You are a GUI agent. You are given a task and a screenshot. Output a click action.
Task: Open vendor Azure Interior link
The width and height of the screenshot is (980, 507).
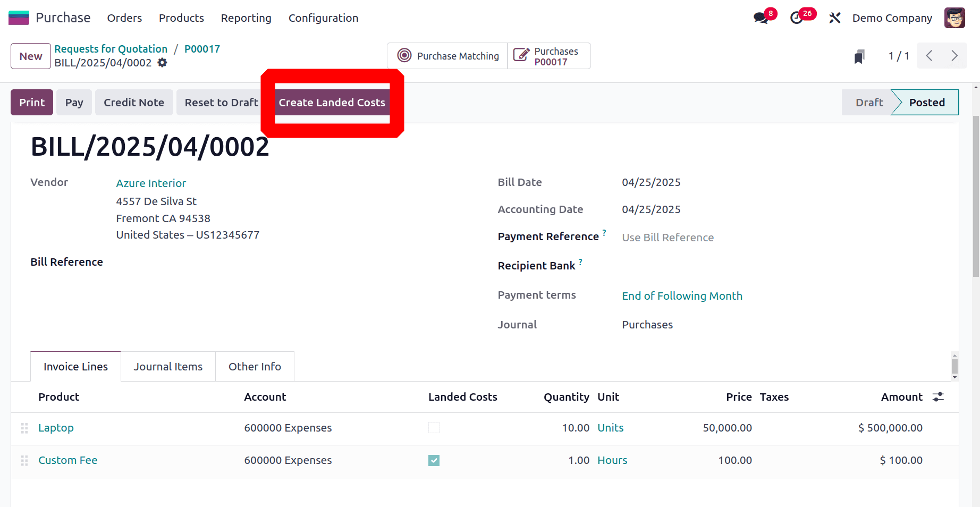tap(151, 183)
